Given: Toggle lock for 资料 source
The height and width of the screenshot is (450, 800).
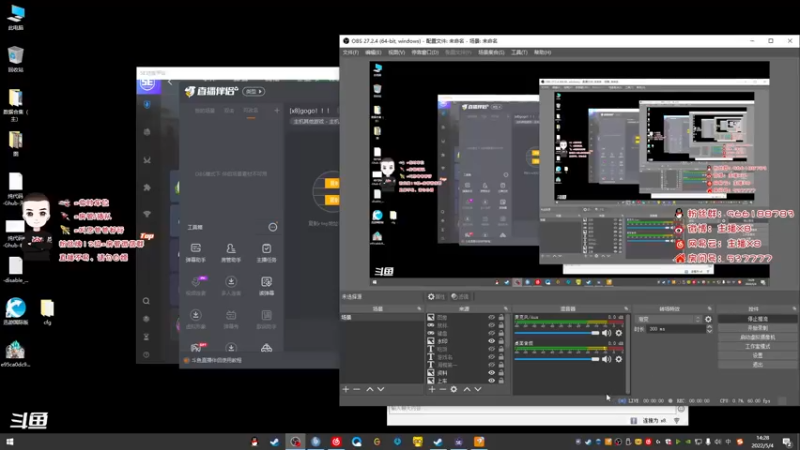Looking at the screenshot, I should coord(501,372).
